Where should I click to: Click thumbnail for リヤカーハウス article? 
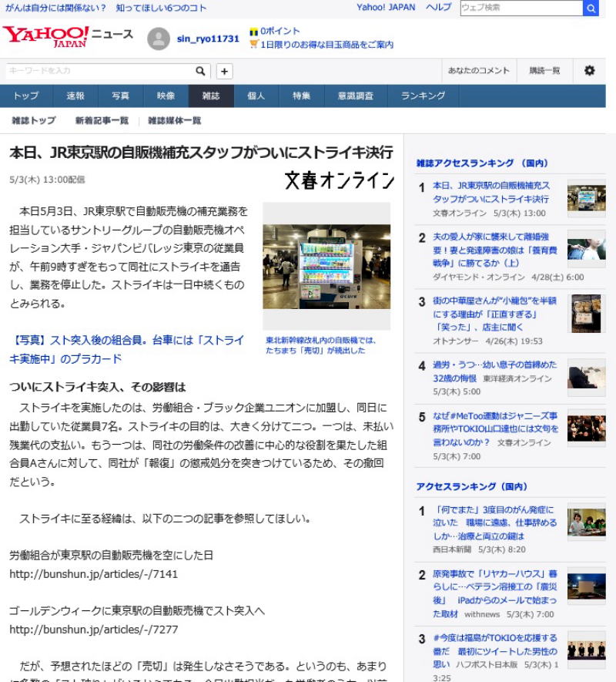587,586
